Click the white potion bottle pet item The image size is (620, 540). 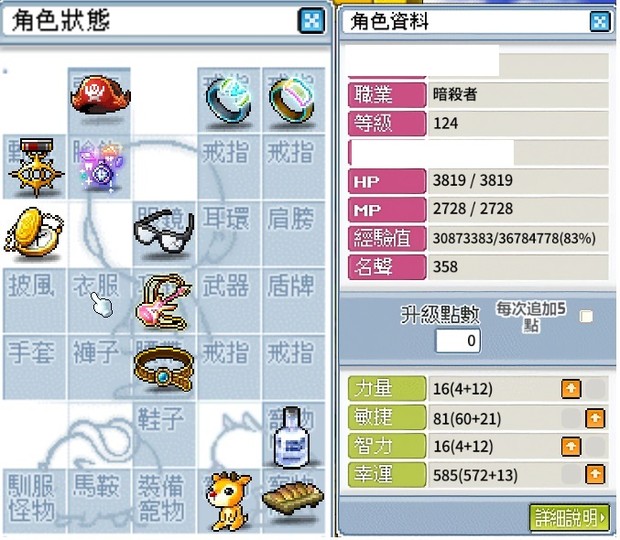click(x=292, y=436)
